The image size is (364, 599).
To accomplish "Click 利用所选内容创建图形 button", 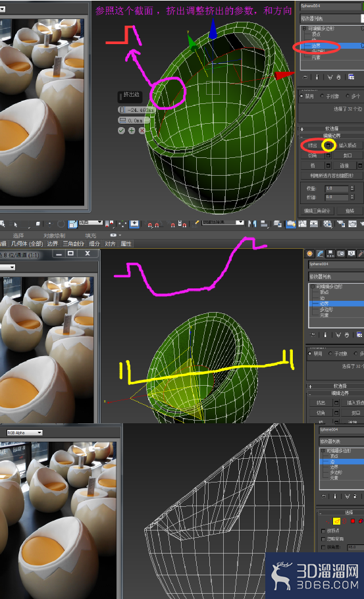I will [x=332, y=176].
